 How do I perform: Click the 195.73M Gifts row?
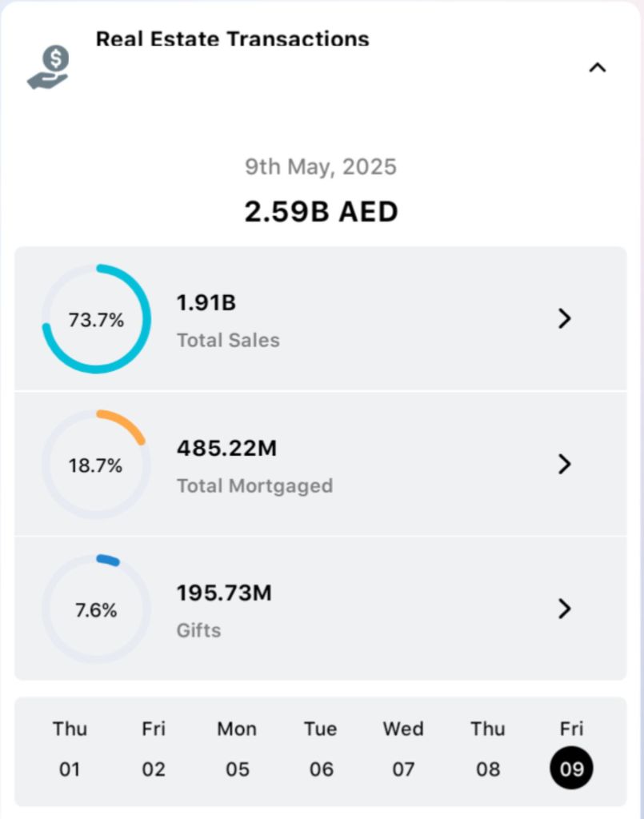click(320, 609)
